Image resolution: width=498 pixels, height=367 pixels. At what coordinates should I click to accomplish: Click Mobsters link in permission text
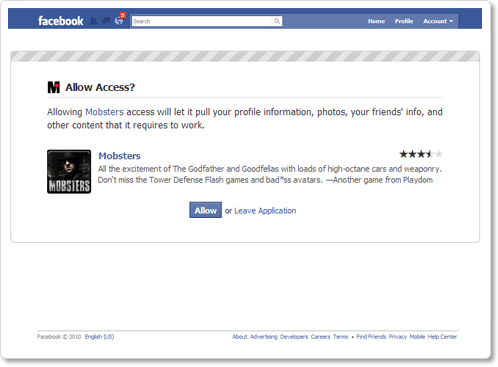pyautogui.click(x=104, y=112)
